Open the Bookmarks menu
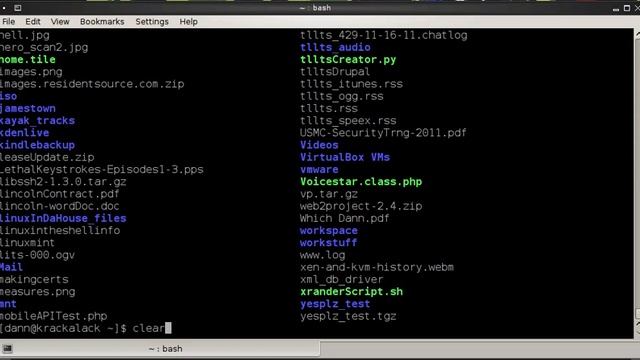This screenshot has width=640, height=360. pyautogui.click(x=102, y=22)
